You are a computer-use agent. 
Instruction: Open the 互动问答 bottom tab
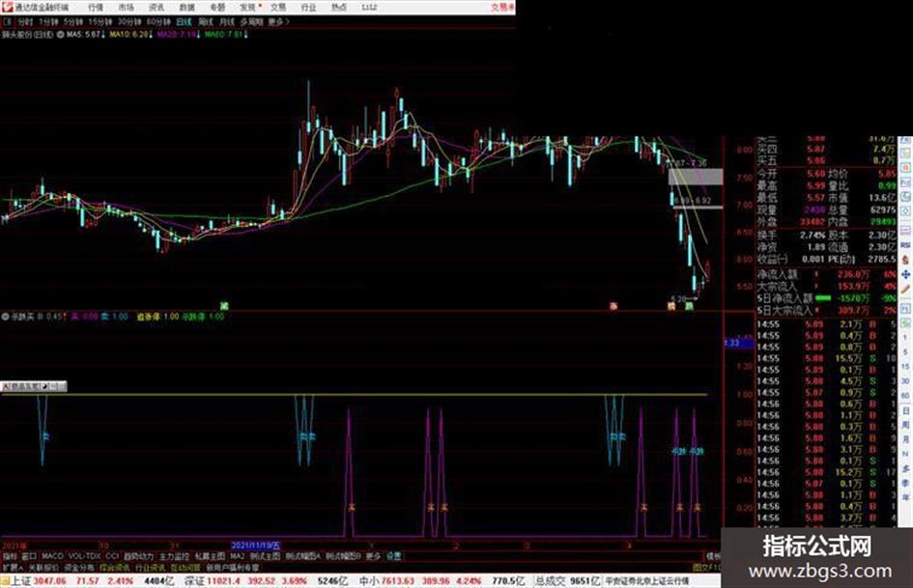pyautogui.click(x=185, y=567)
